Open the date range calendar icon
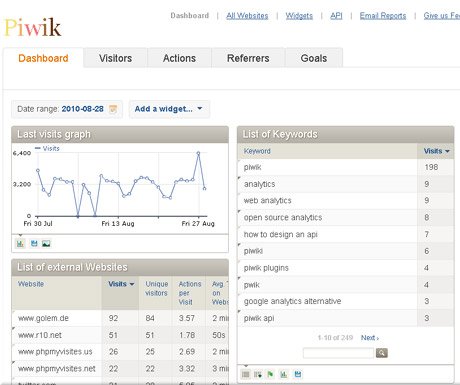 113,109
